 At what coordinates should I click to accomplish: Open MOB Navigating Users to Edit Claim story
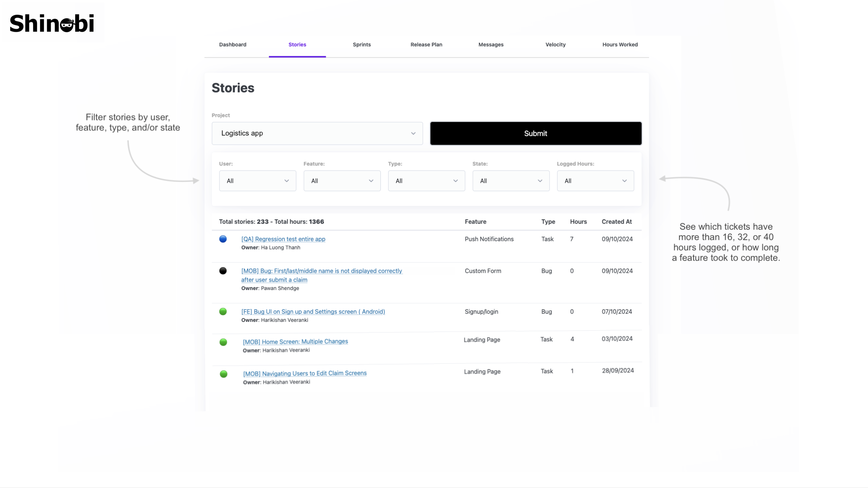tap(305, 373)
